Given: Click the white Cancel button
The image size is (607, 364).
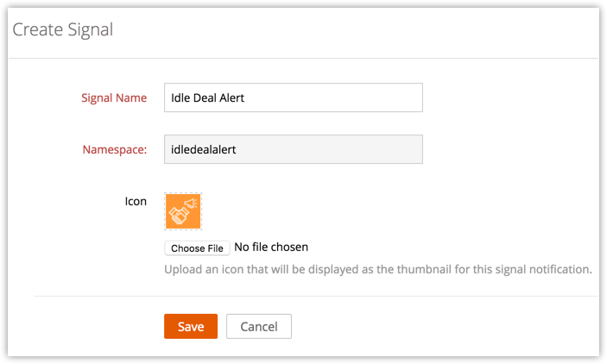Looking at the screenshot, I should click(x=258, y=326).
